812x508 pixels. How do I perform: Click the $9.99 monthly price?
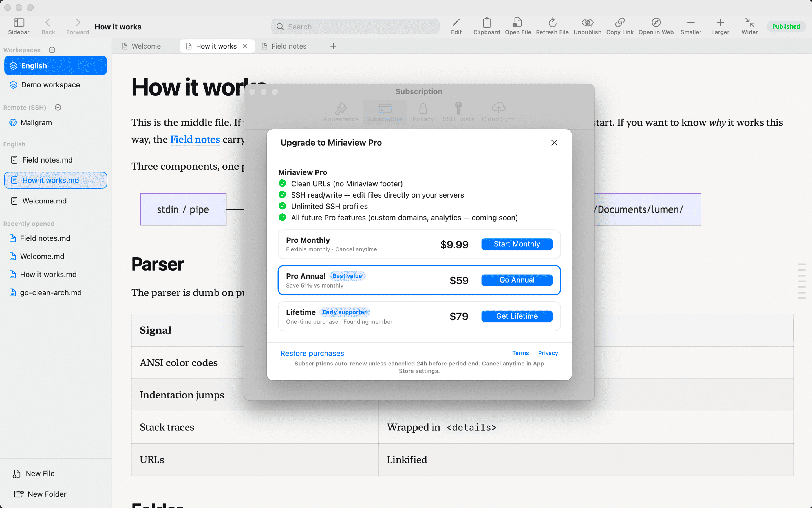click(x=454, y=245)
